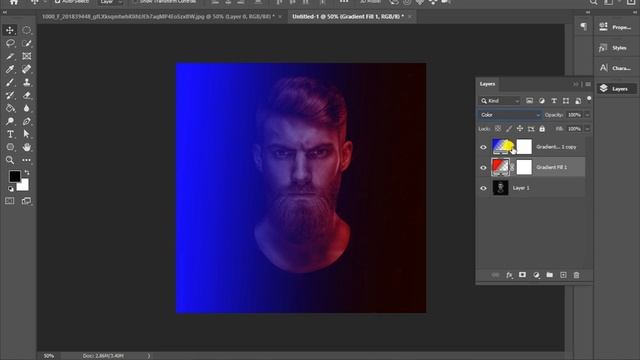Select the History Brush tool
Viewport: 640px width, 360px height.
click(x=10, y=96)
